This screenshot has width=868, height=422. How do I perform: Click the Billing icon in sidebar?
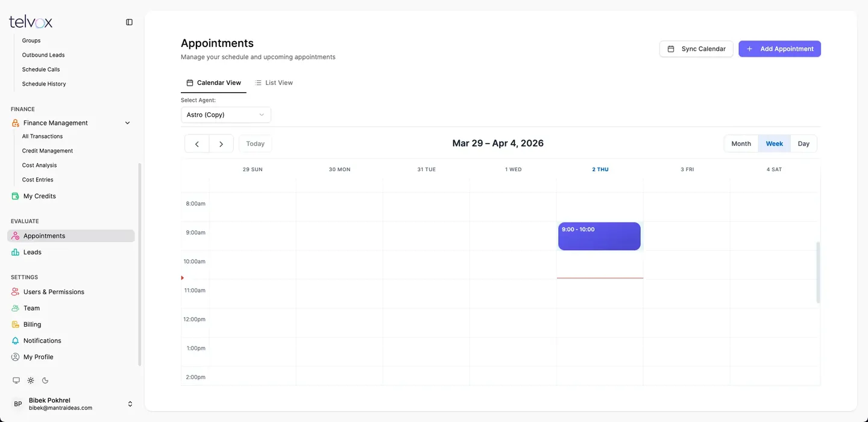pyautogui.click(x=16, y=324)
